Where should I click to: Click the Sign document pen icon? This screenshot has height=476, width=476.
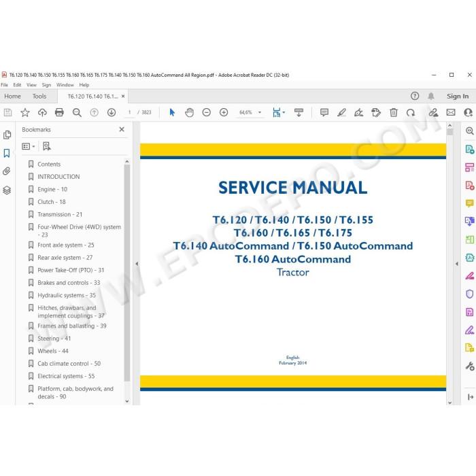tap(359, 112)
